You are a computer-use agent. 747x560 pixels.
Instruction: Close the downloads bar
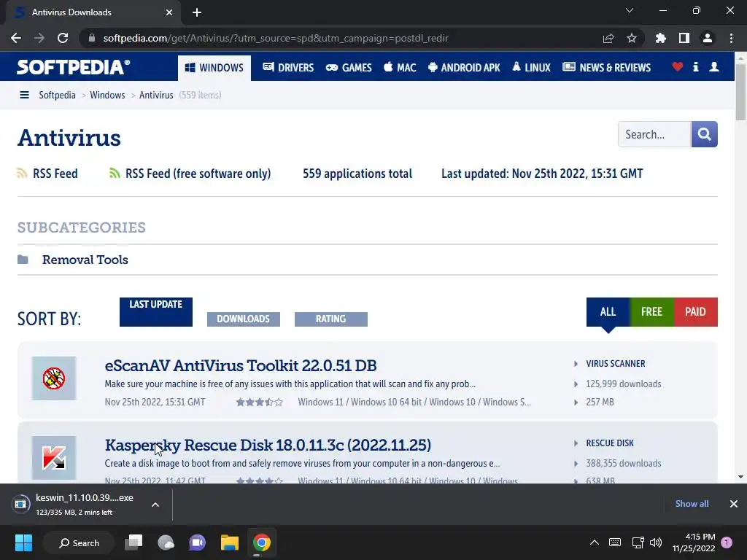734,504
